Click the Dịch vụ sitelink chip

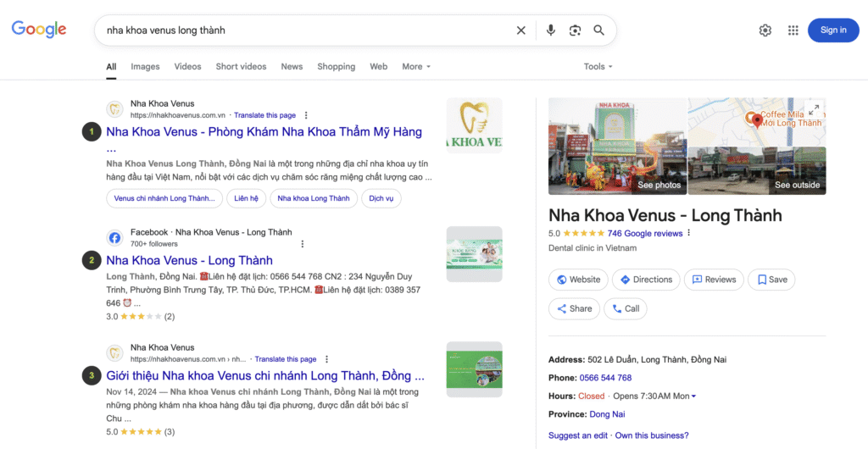381,198
